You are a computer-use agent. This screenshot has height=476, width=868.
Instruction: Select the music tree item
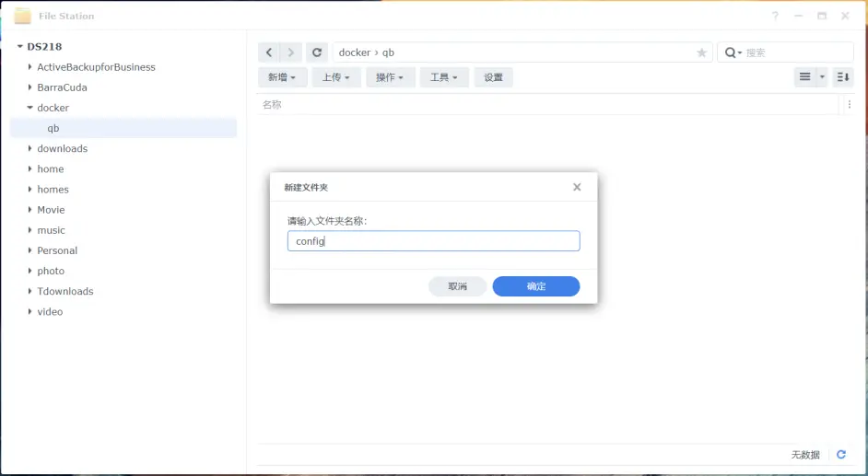point(51,230)
